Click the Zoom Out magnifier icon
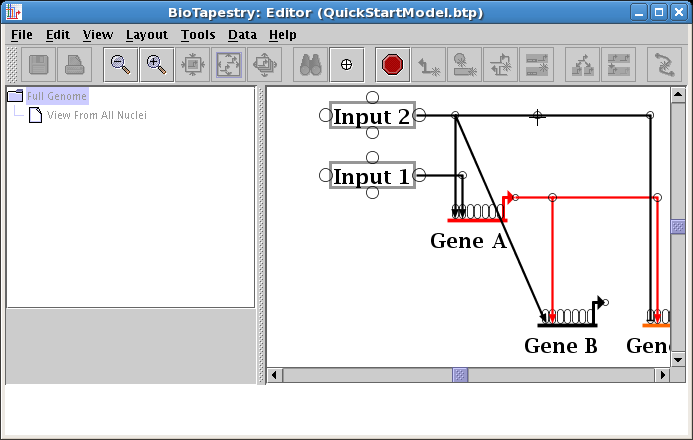 pyautogui.click(x=120, y=64)
